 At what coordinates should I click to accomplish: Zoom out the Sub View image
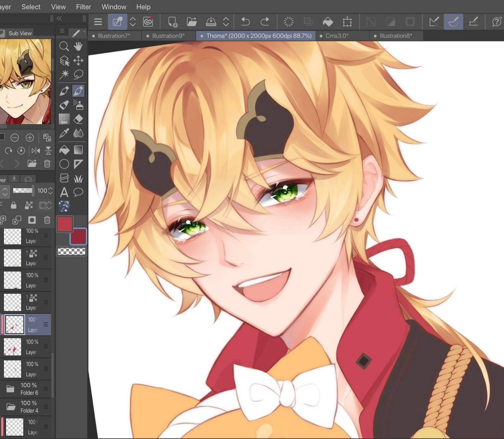coord(15,137)
